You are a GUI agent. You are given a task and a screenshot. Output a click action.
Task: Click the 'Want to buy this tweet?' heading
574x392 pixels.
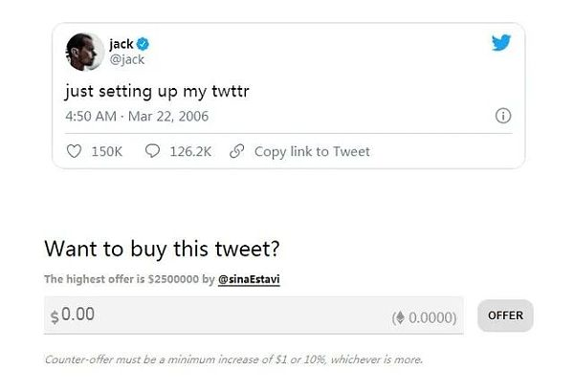(162, 250)
